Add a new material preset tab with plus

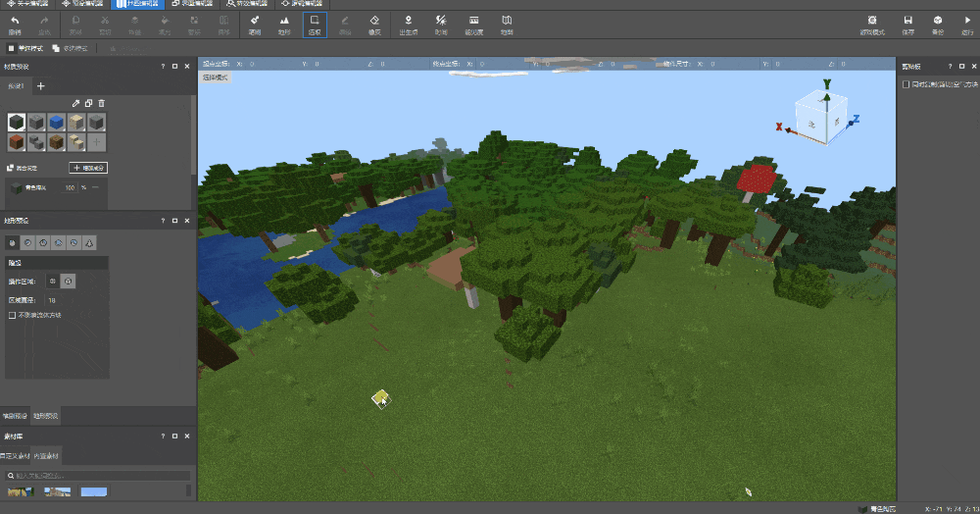[41, 86]
